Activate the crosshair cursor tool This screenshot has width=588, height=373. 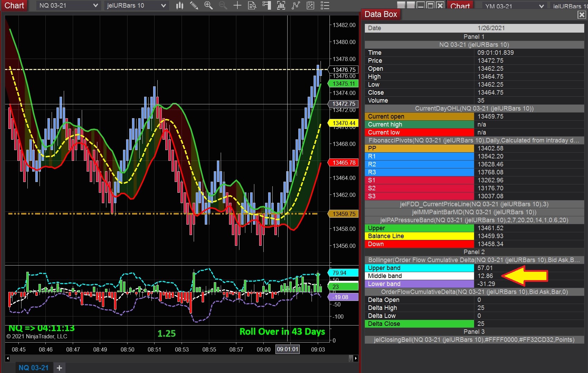click(x=237, y=6)
